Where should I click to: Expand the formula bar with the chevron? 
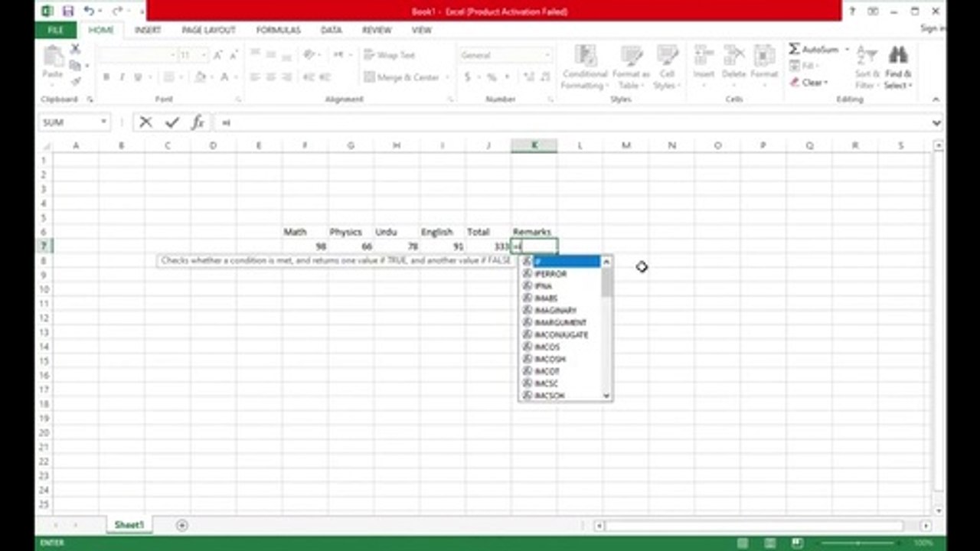(936, 122)
